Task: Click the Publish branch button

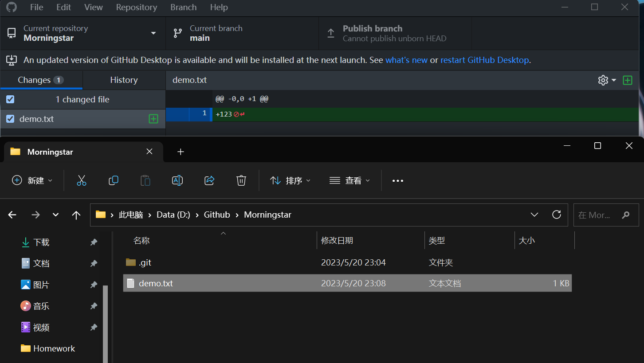Action: coord(395,33)
